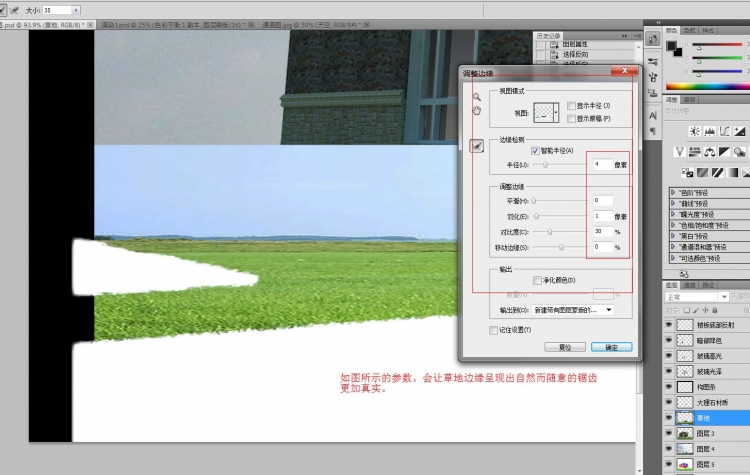The height and width of the screenshot is (475, 750).
Task: Open the Brush panel dock icon
Action: [x=653, y=77]
